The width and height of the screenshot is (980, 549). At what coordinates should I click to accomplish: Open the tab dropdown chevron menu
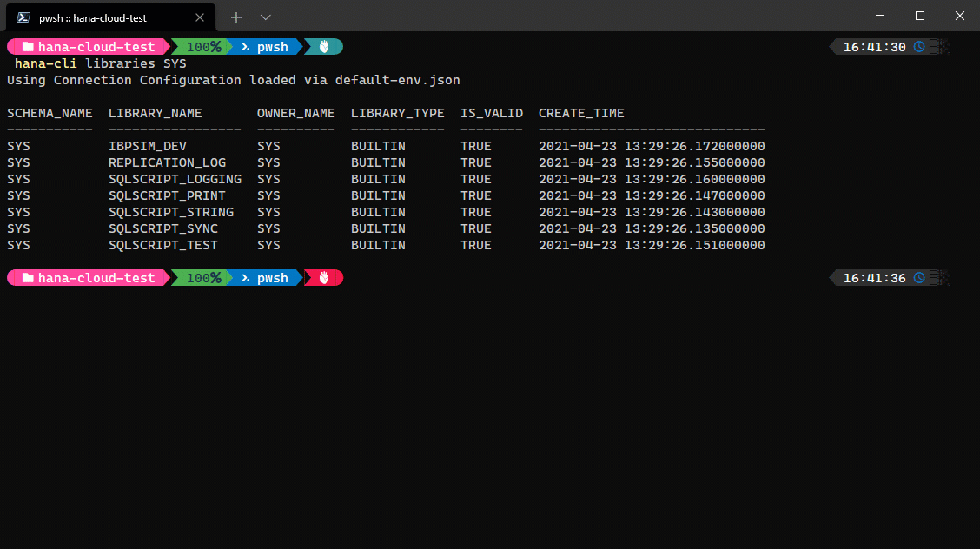click(x=265, y=17)
